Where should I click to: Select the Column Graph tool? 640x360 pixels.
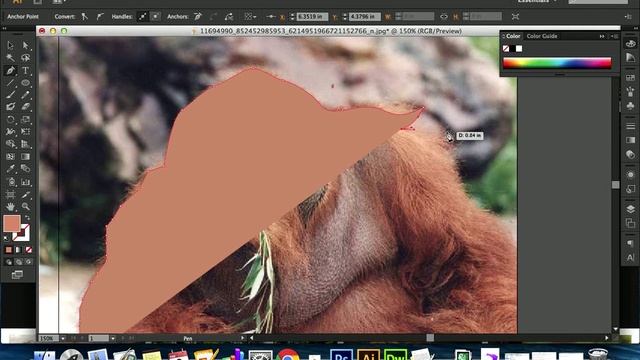[x=25, y=182]
